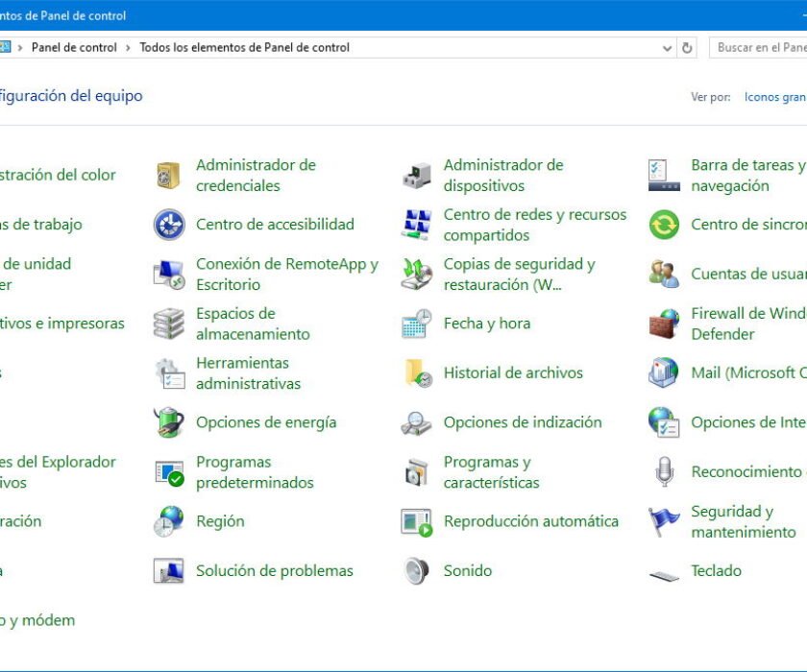807x672 pixels.
Task: Open the Sonido speaker icon
Action: [x=416, y=570]
